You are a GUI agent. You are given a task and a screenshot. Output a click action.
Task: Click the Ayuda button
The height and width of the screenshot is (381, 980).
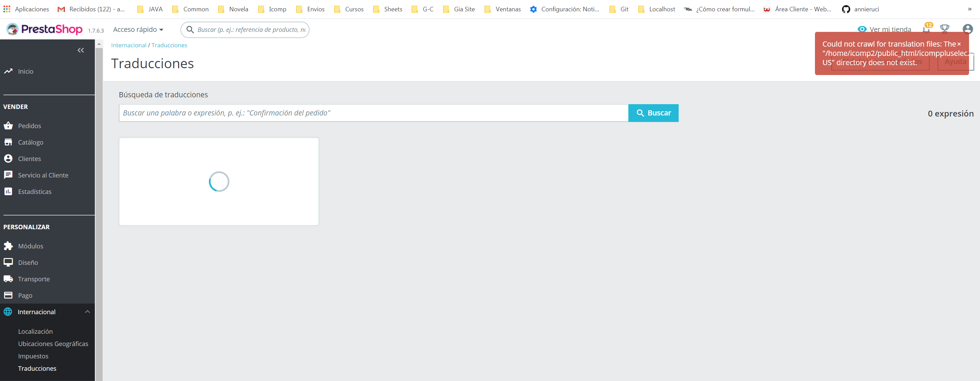click(955, 61)
